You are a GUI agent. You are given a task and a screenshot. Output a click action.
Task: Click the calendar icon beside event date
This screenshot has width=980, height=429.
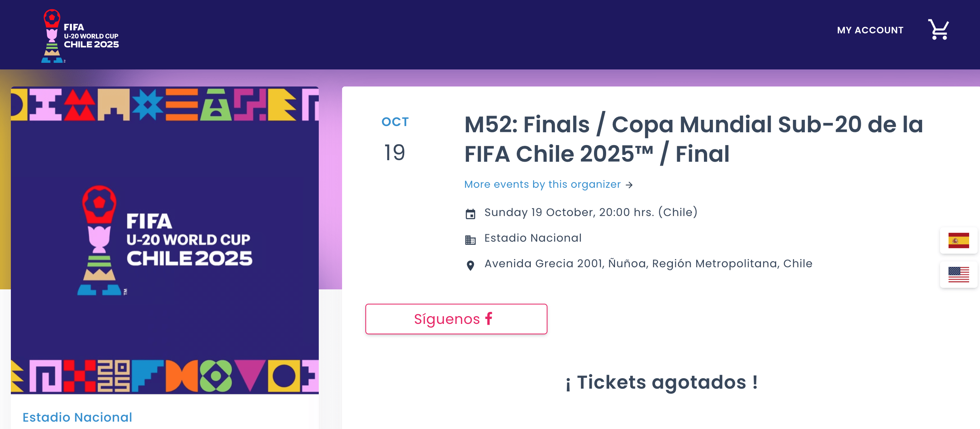(x=470, y=214)
